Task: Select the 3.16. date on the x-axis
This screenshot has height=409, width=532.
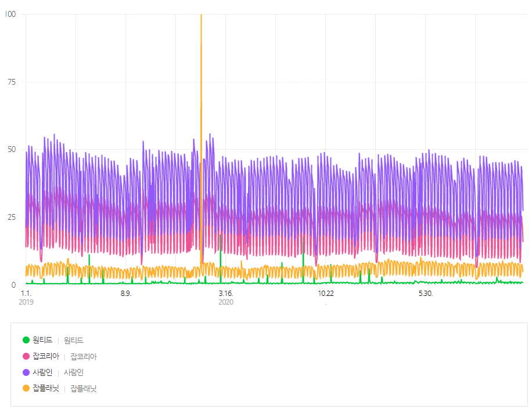Action: tap(226, 294)
